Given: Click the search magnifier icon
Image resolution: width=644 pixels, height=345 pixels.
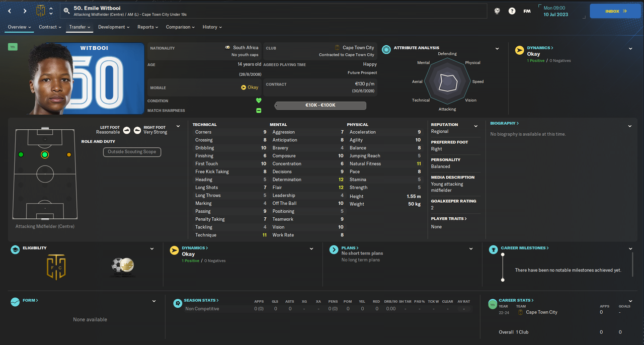Looking at the screenshot, I should 66,11.
